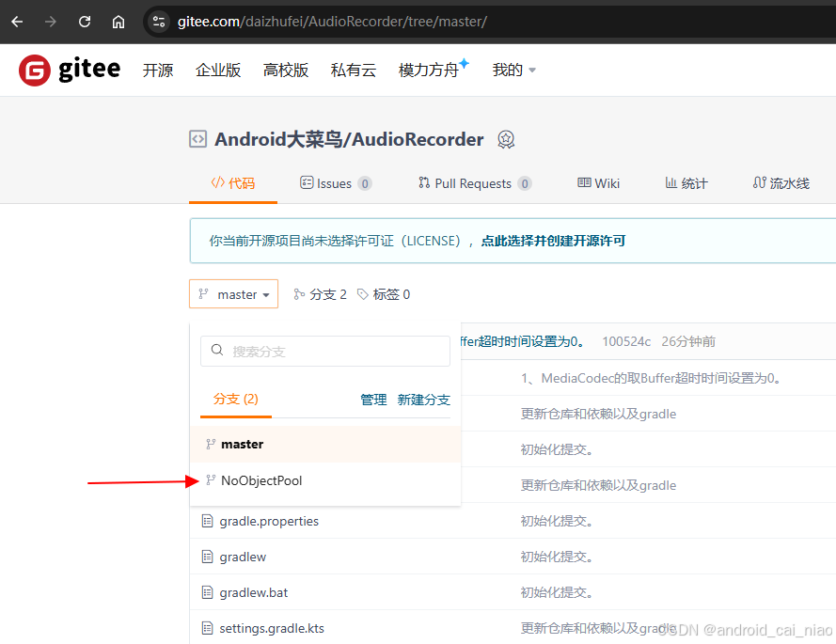Viewport: 836px width, 644px height.
Task: Click branch icon beside master in list
Action: (211, 444)
